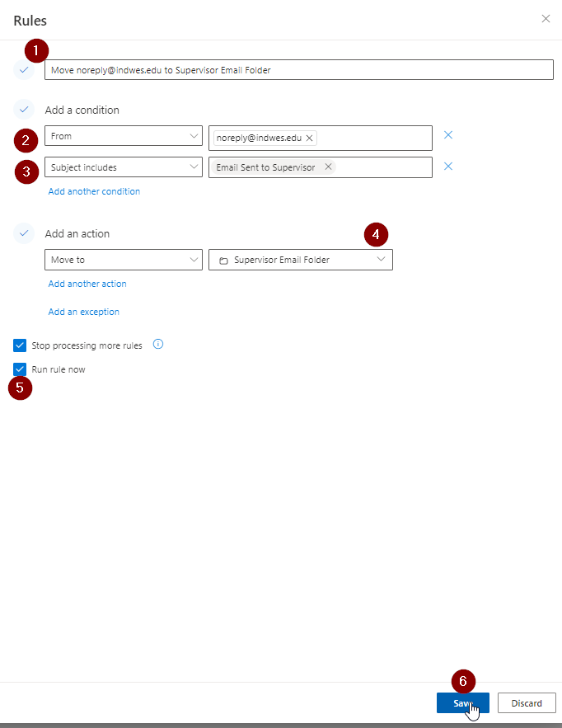Uncheck Stop processing more rules
The width and height of the screenshot is (562, 728).
point(20,345)
